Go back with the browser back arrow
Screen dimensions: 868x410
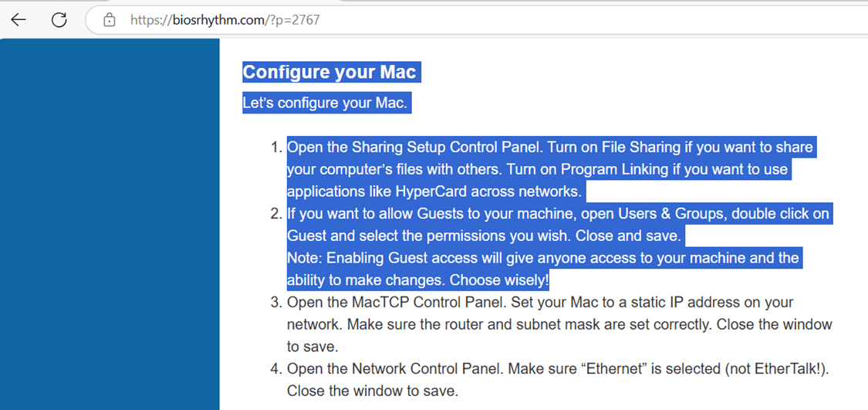[x=19, y=20]
